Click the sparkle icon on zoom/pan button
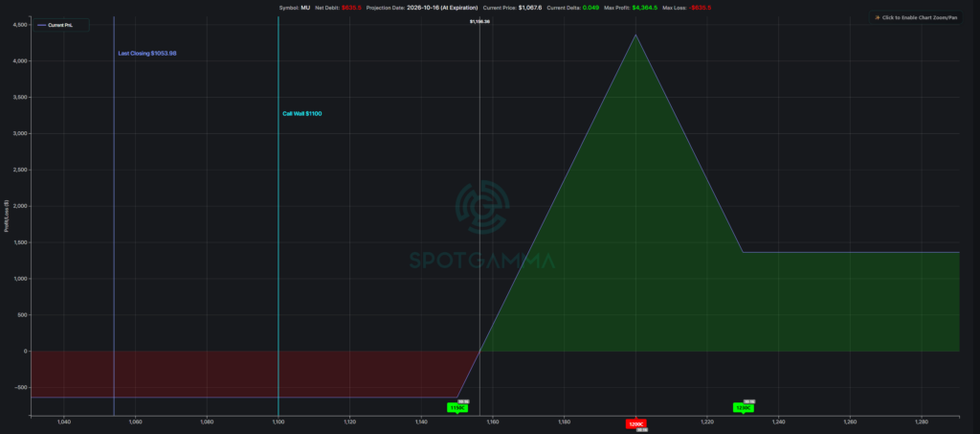Viewport: 980px width, 434px height. [x=878, y=17]
